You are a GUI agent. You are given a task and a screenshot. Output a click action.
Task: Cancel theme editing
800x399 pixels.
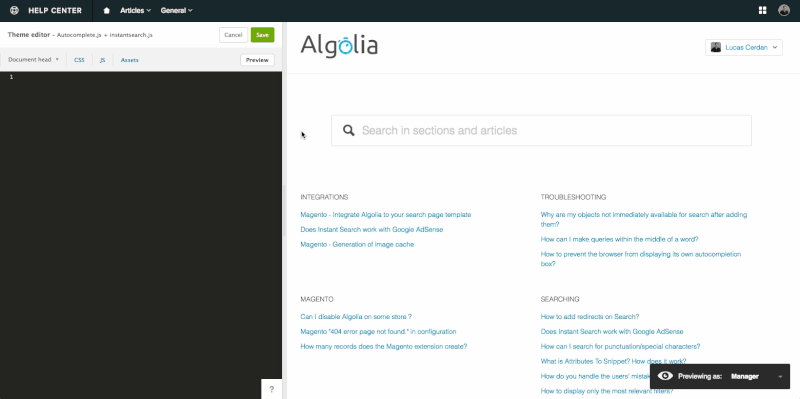233,35
